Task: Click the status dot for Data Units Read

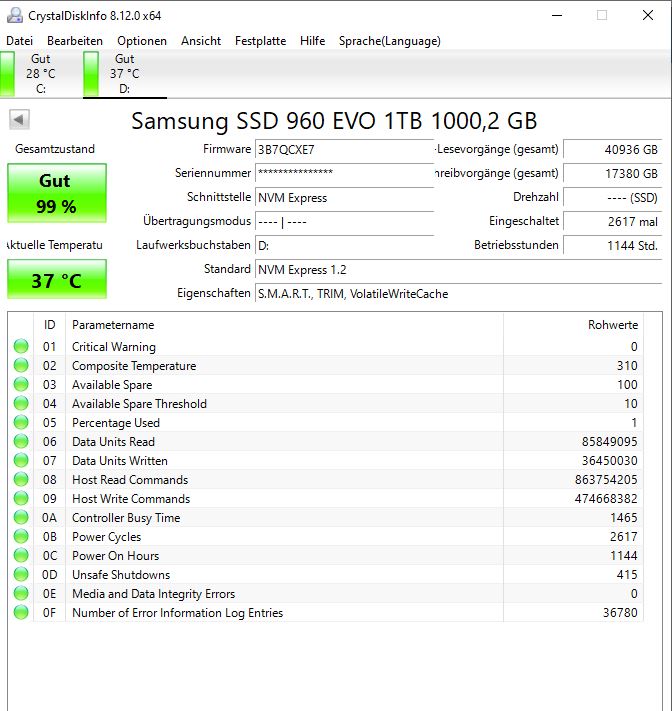Action: click(x=21, y=442)
